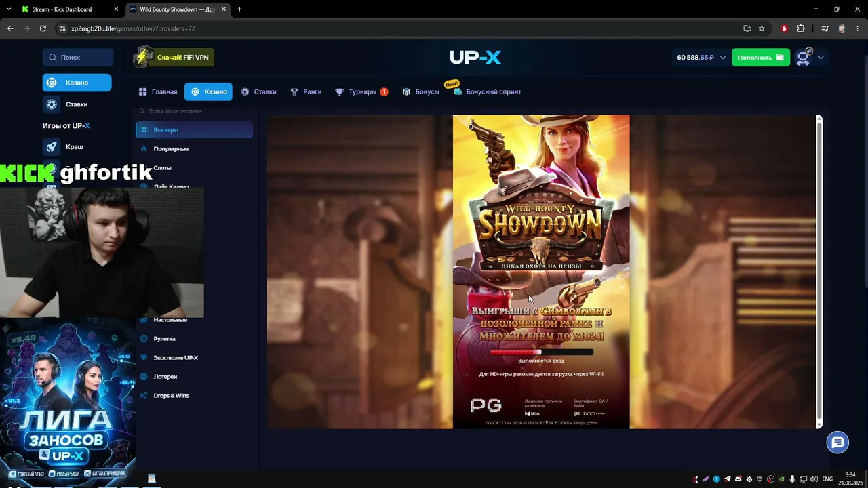Click the Wild Bounty Showdown loading progress bar
This screenshot has width=868, height=488.
[x=541, y=352]
